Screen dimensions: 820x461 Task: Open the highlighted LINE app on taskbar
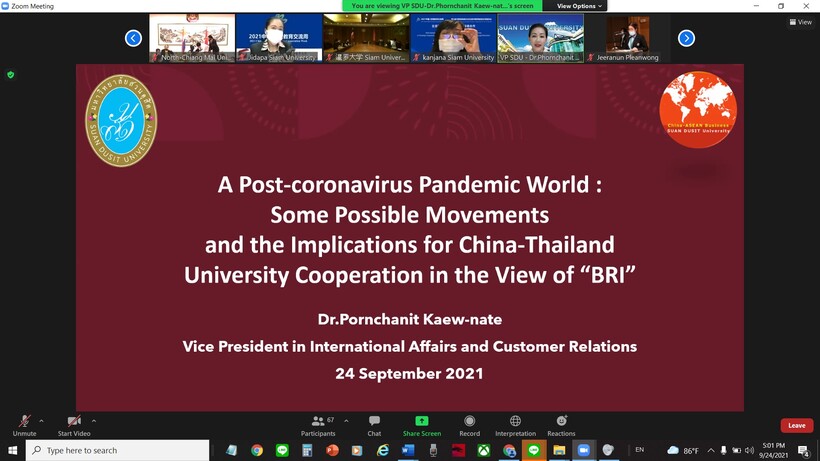point(534,450)
